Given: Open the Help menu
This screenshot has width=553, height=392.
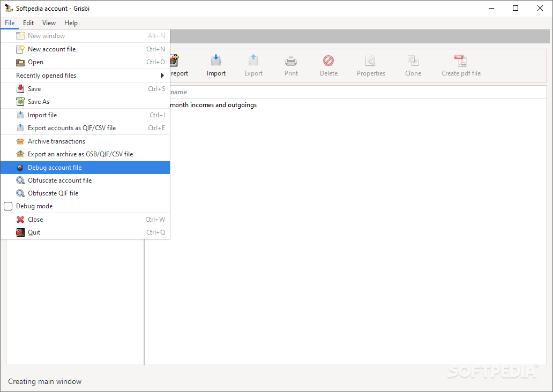Looking at the screenshot, I should 71,23.
